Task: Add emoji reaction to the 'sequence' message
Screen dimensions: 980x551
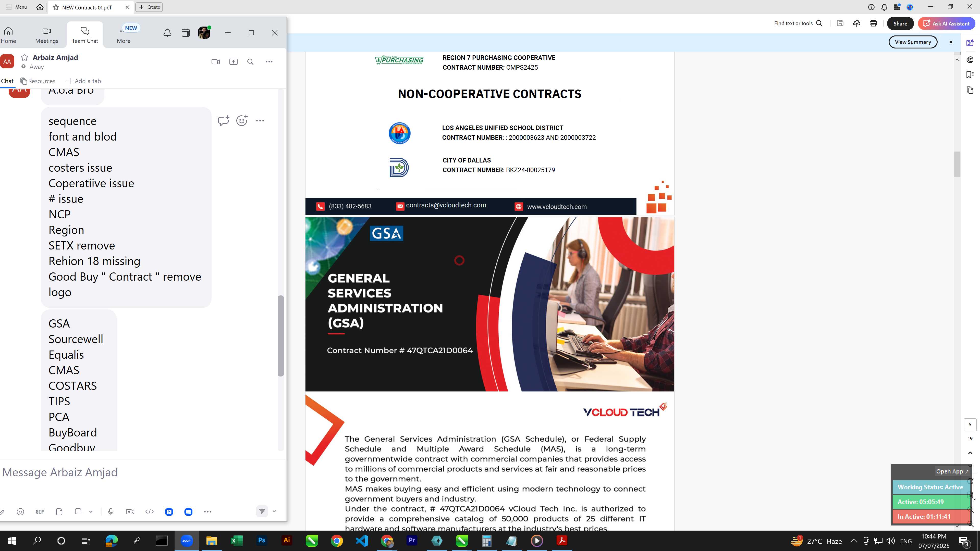Action: (x=242, y=121)
